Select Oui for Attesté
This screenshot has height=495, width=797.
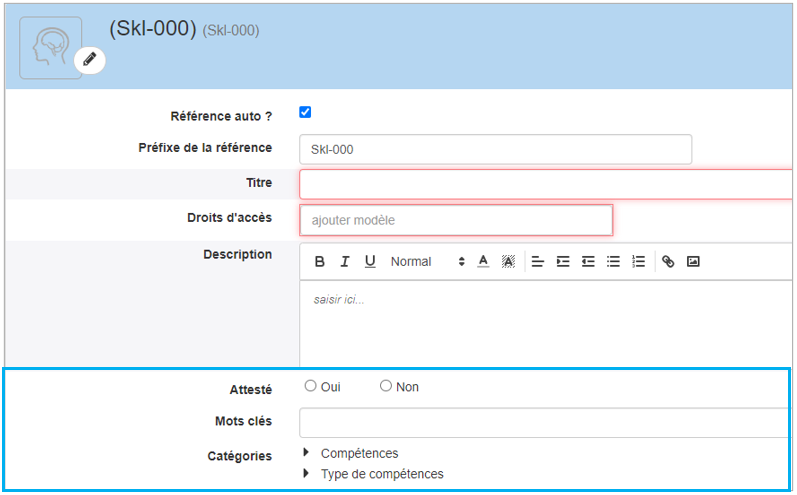pos(311,387)
